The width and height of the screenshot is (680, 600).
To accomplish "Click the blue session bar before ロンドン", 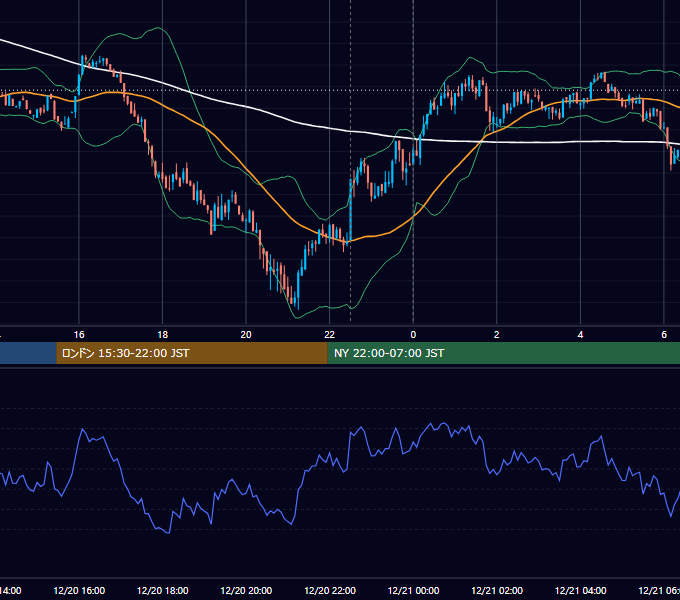I will [28, 353].
